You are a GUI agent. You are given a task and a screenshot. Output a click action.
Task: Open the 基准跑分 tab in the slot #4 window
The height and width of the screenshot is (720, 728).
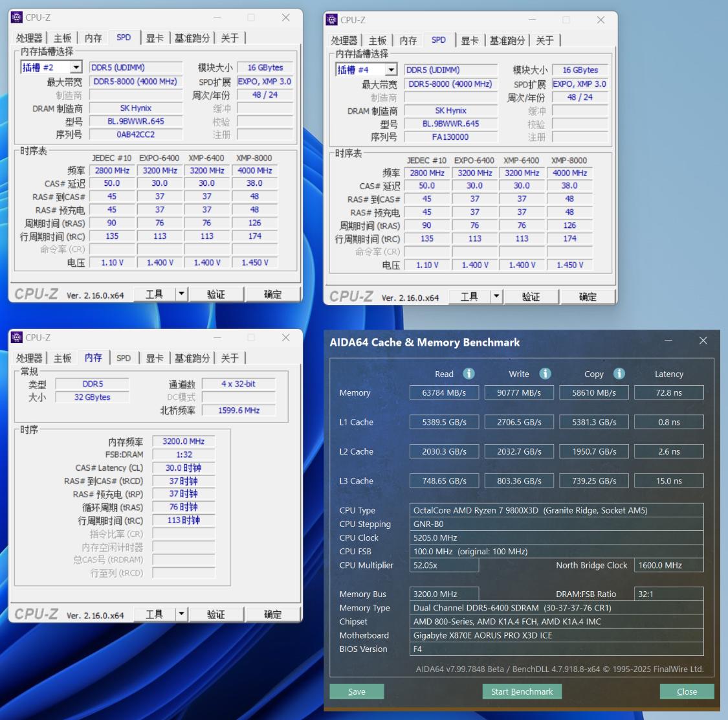[x=508, y=40]
